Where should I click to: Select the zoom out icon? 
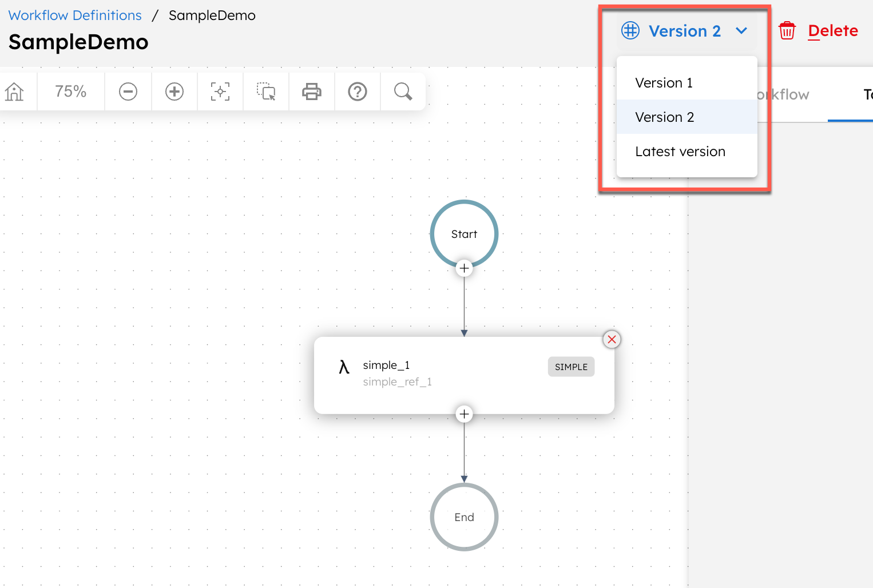(x=128, y=92)
